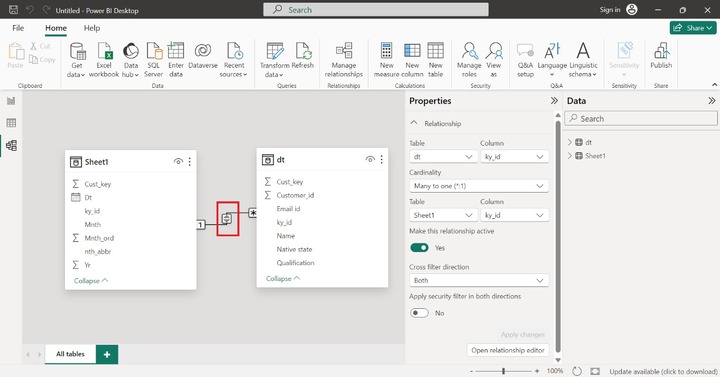Expand Sheet1 table in Data pane

coord(570,156)
